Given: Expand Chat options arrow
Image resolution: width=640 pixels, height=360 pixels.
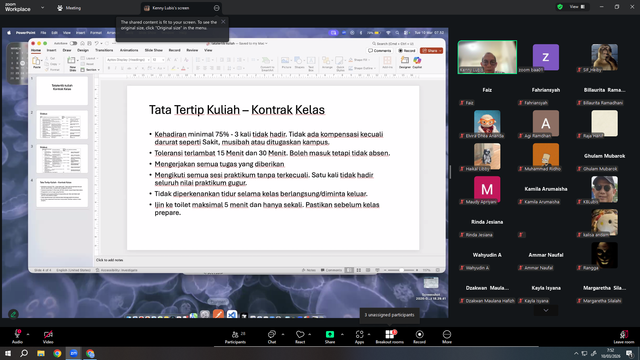Looking at the screenshot, I should tap(283, 334).
